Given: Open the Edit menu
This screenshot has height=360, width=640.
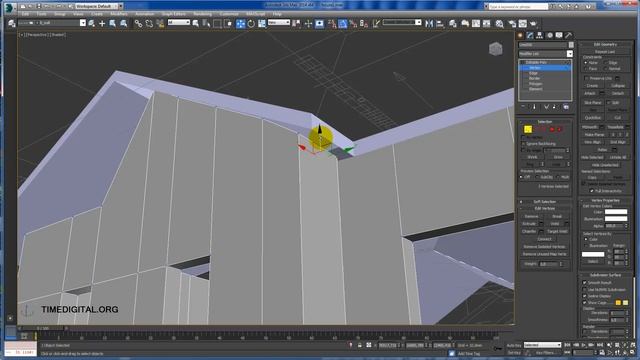Looking at the screenshot, I should pyautogui.click(x=25, y=14).
